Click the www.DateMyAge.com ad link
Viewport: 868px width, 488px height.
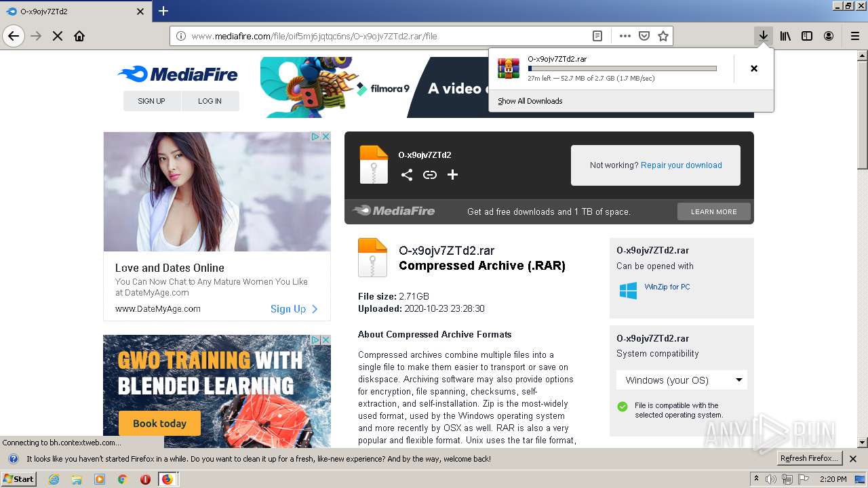tap(158, 309)
